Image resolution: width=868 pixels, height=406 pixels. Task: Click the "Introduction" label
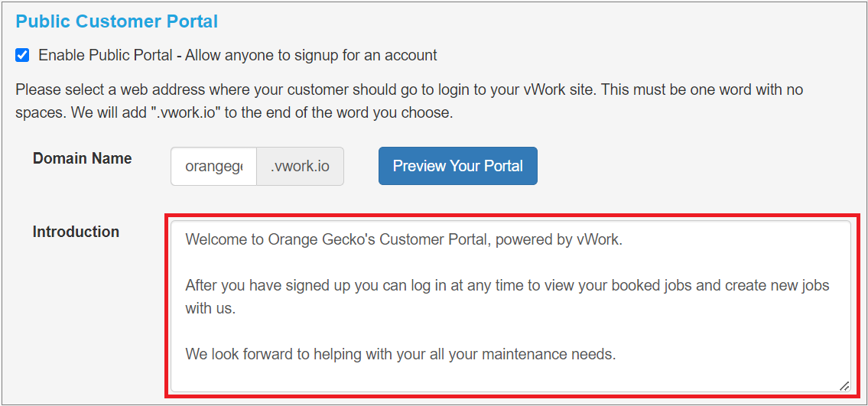(76, 232)
